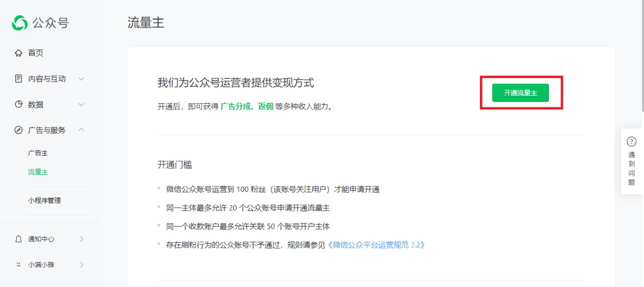The width and height of the screenshot is (644, 287).
Task: Click the line about 50 个账号开户主体
Action: [248, 226]
